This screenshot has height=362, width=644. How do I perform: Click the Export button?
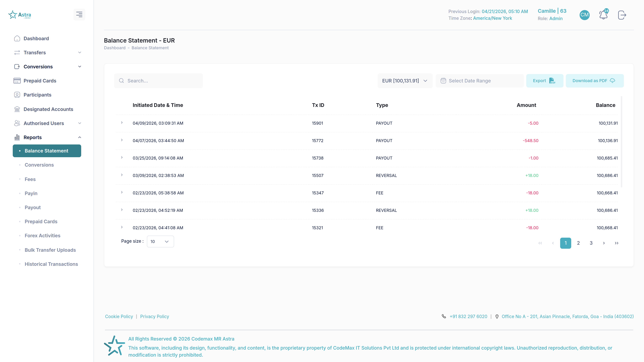pos(545,81)
